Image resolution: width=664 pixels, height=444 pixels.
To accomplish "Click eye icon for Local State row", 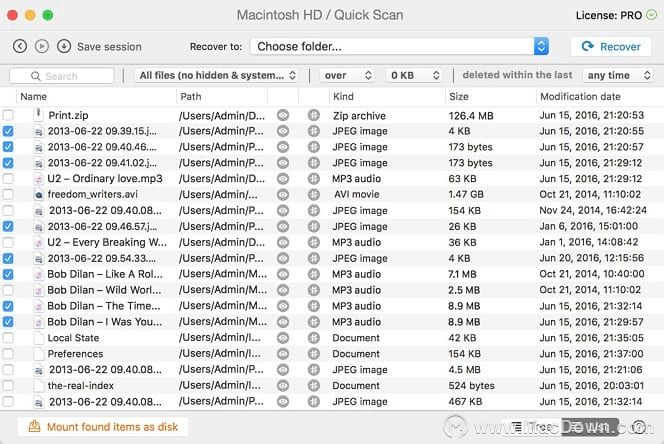I will click(283, 338).
